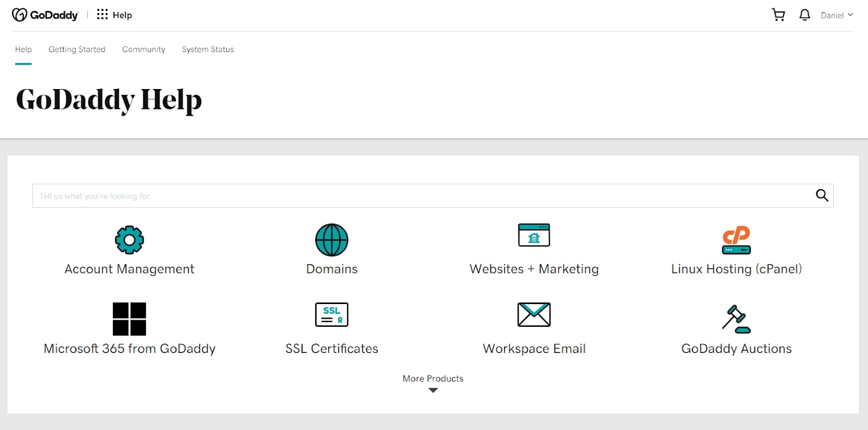
Task: Select the Help tab
Action: tap(23, 49)
